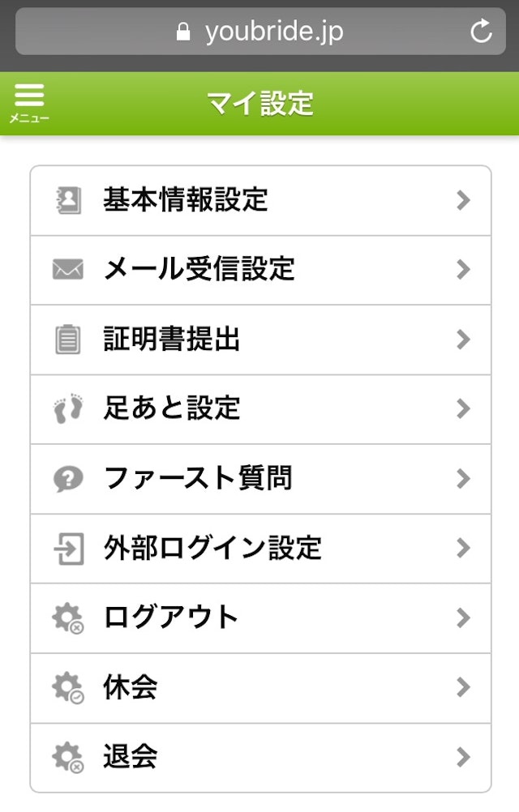
Task: Tap the login arrow icon for 外部ログイン設定
Action: point(69,548)
